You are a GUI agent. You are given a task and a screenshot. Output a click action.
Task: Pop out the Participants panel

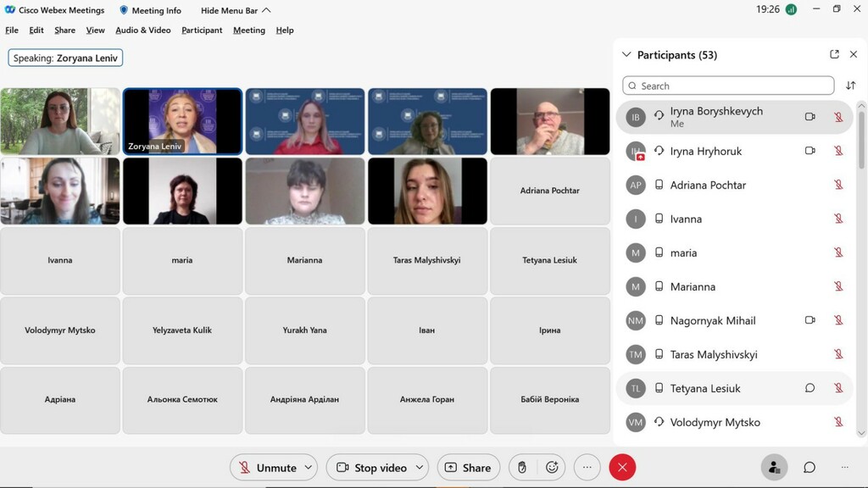click(x=834, y=54)
